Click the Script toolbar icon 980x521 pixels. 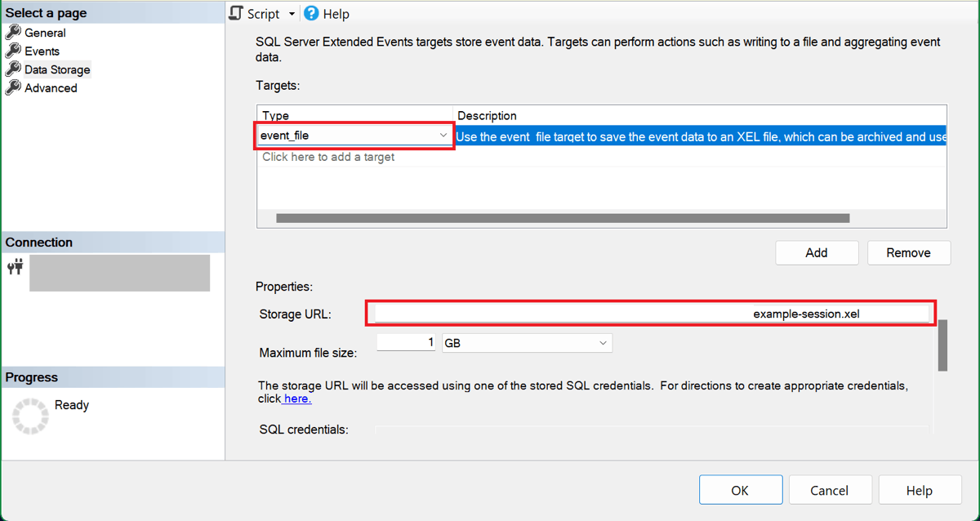pyautogui.click(x=236, y=14)
